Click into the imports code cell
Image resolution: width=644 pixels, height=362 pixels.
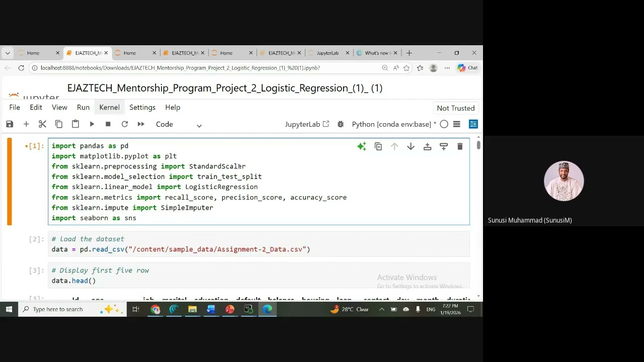259,182
